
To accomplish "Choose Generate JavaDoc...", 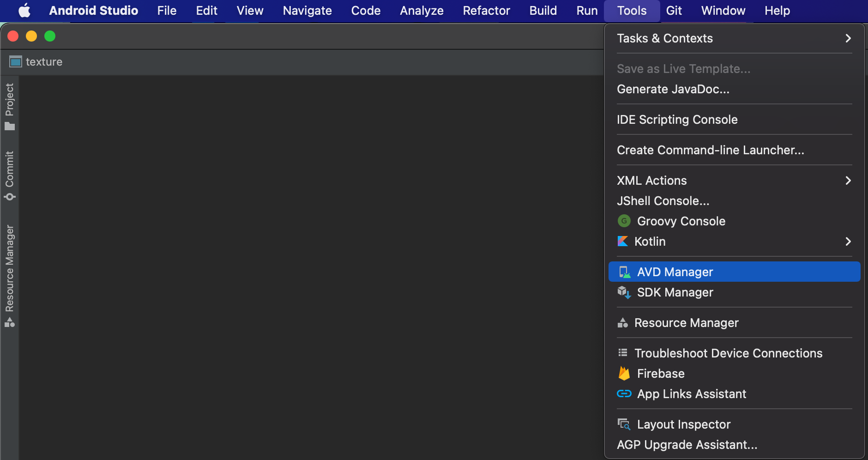I will coord(734,89).
